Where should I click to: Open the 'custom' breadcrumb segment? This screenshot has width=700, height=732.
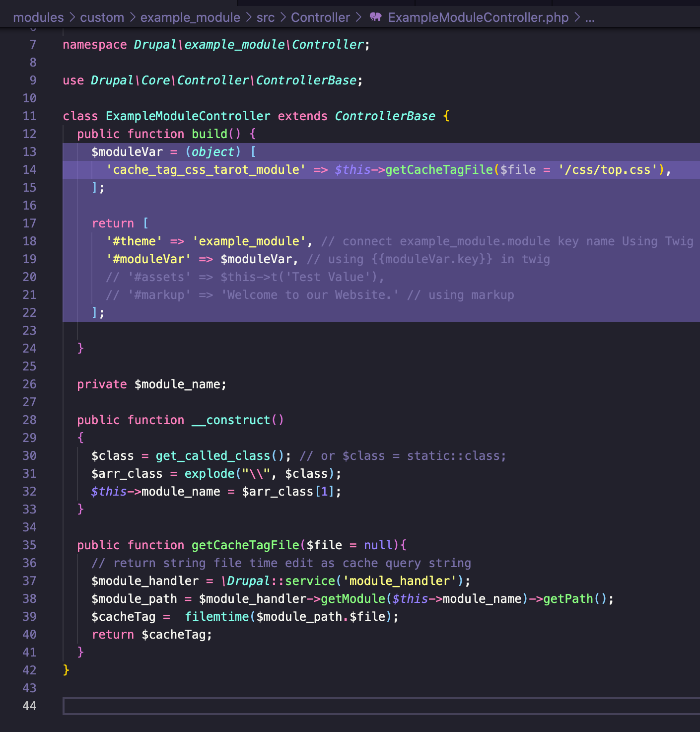pos(102,17)
